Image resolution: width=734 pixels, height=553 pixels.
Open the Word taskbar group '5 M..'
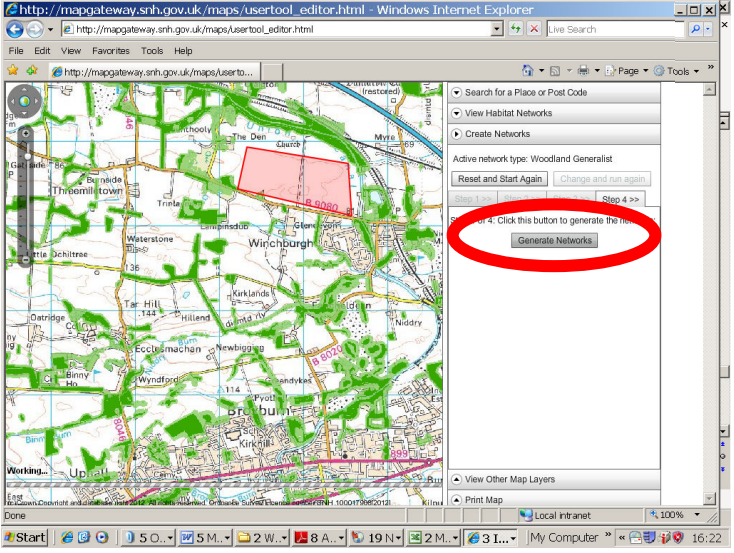pyautogui.click(x=205, y=538)
